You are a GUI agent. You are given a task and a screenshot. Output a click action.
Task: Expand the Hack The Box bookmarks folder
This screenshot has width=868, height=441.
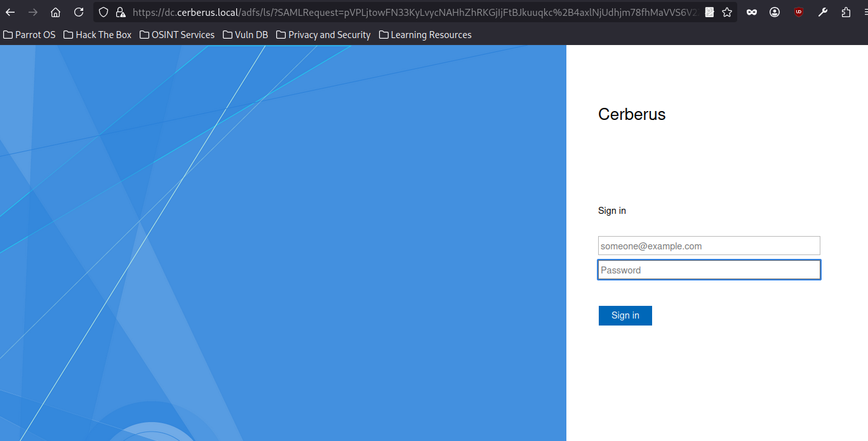click(97, 35)
